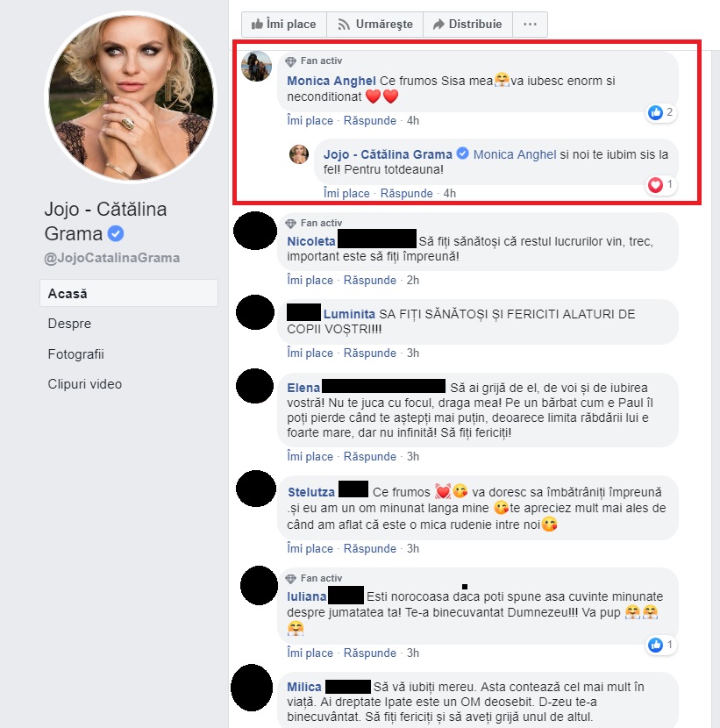The height and width of the screenshot is (728, 720).
Task: Select the Acasă tab in sidebar
Action: (129, 294)
